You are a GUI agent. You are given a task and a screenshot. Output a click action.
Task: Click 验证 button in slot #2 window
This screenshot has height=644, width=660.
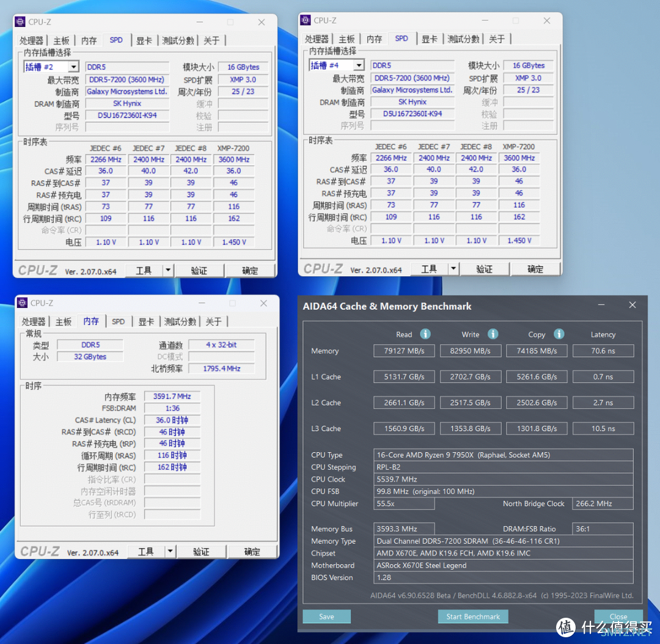[x=199, y=271]
